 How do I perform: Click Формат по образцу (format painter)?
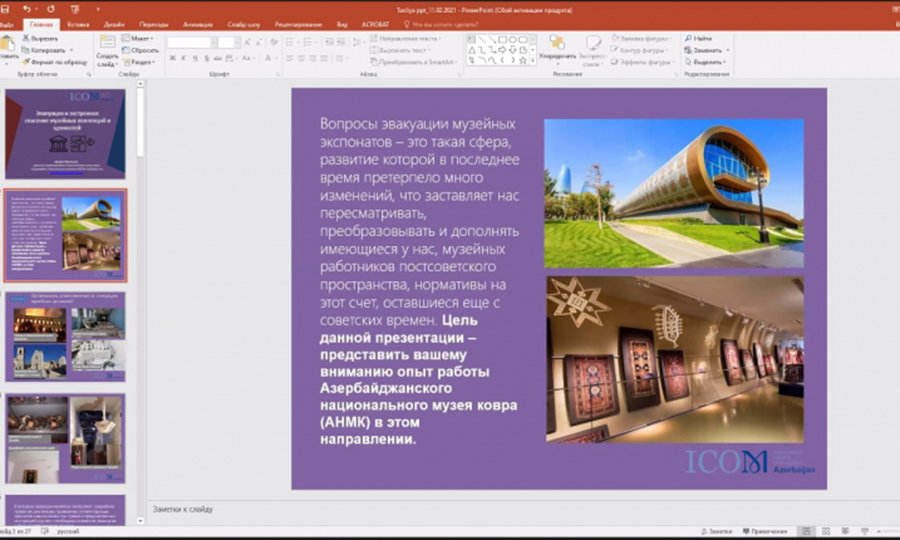pyautogui.click(x=55, y=62)
